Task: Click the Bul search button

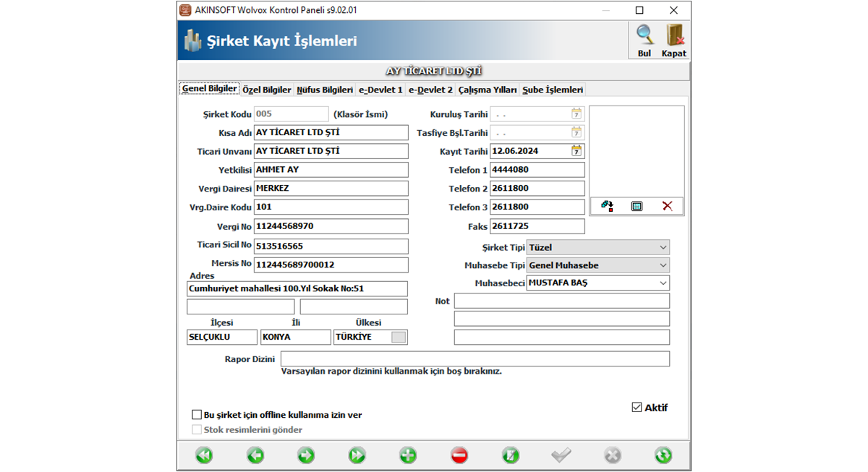Action: (644, 40)
